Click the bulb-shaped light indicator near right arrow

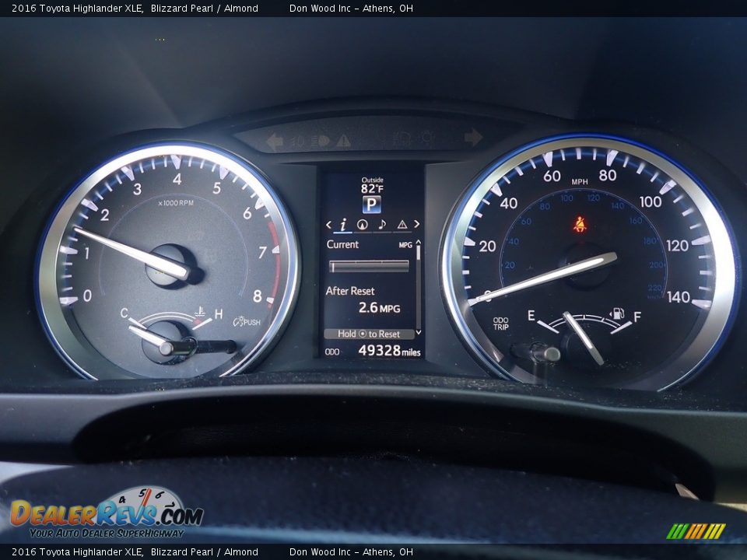[427, 138]
